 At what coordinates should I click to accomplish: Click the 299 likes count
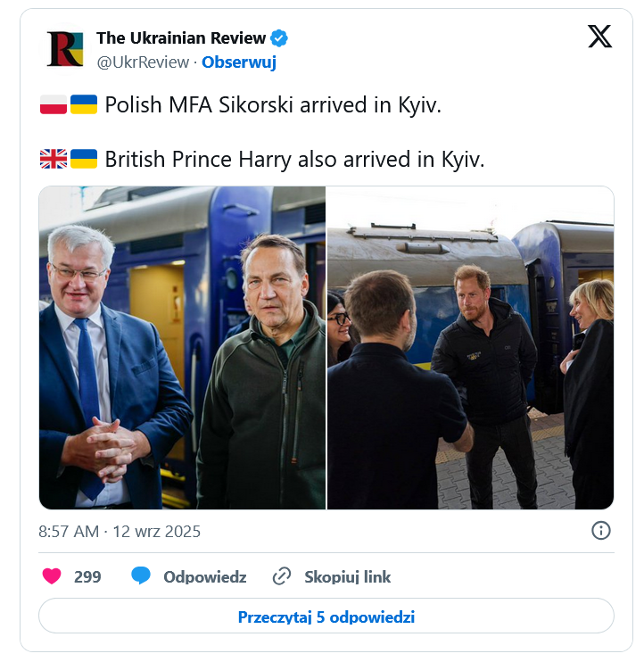coord(87,576)
